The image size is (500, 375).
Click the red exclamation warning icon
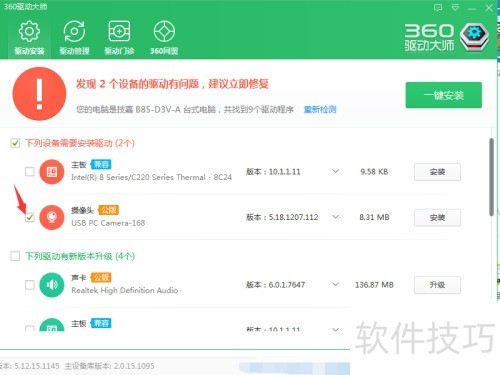click(39, 94)
